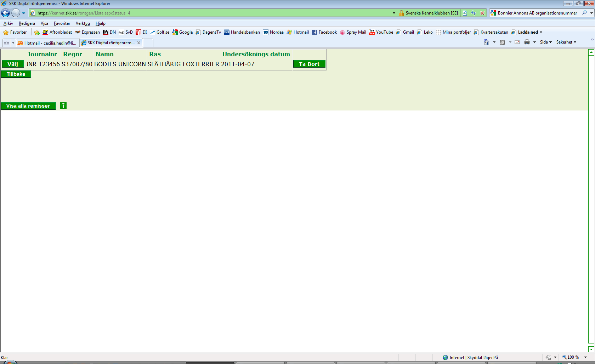Go back with the browser Back arrow
Viewport: 595px width, 364px height.
(5, 13)
